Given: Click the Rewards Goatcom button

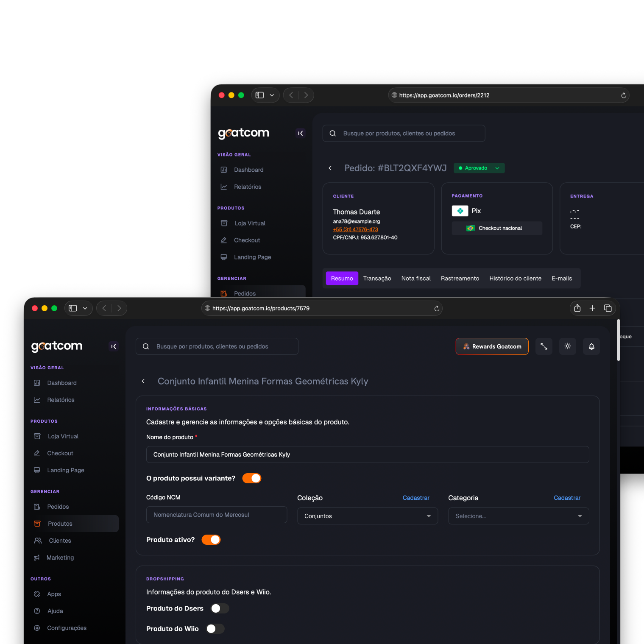Looking at the screenshot, I should pos(492,346).
